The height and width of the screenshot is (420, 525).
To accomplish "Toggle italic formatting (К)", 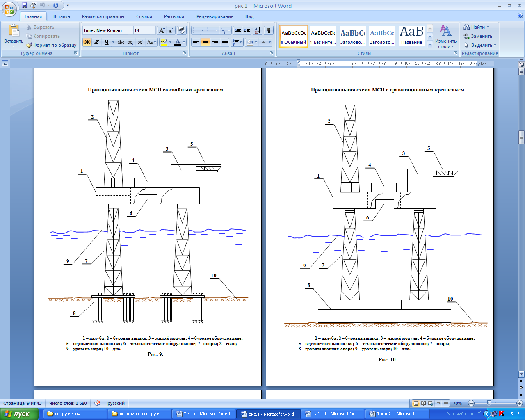I will [97, 42].
